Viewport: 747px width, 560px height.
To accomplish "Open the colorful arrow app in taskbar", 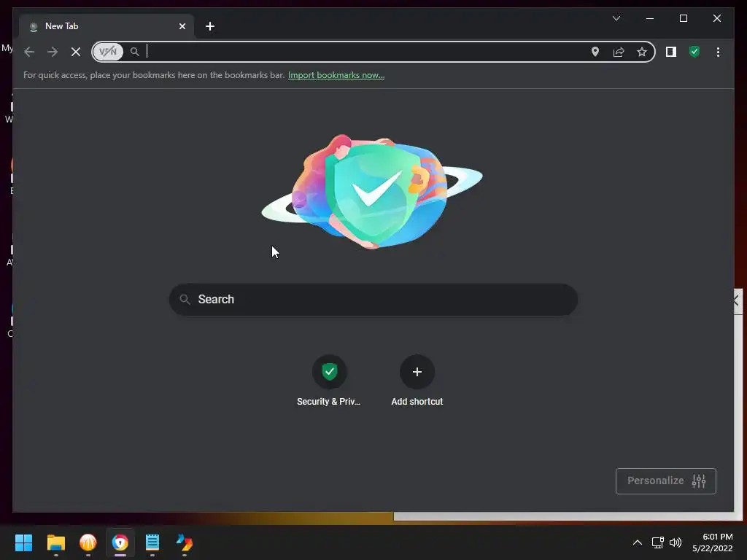I will (x=185, y=542).
